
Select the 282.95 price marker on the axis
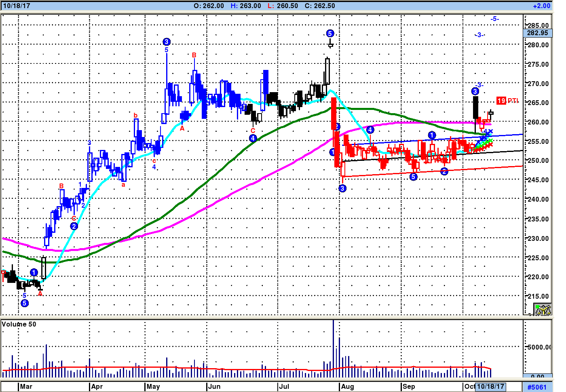[x=538, y=33]
